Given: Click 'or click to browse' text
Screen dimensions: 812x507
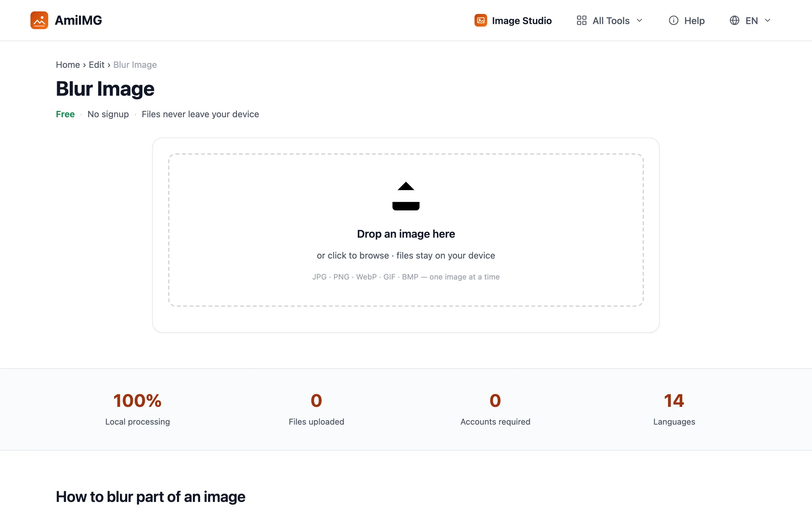Looking at the screenshot, I should (x=353, y=255).
